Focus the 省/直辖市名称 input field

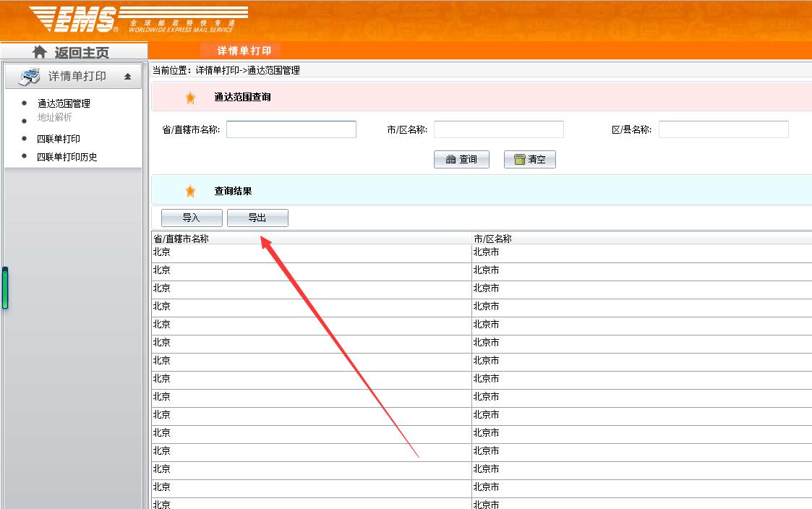pyautogui.click(x=291, y=129)
